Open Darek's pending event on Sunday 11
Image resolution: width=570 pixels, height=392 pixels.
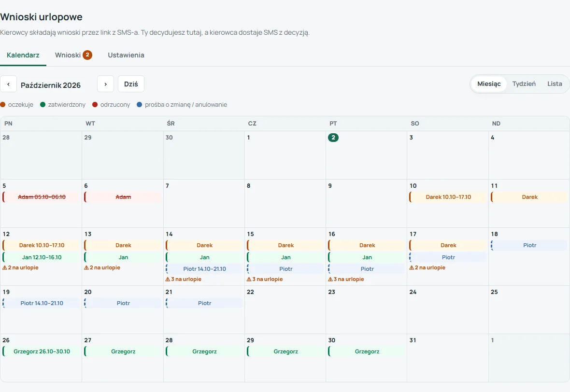529,197
